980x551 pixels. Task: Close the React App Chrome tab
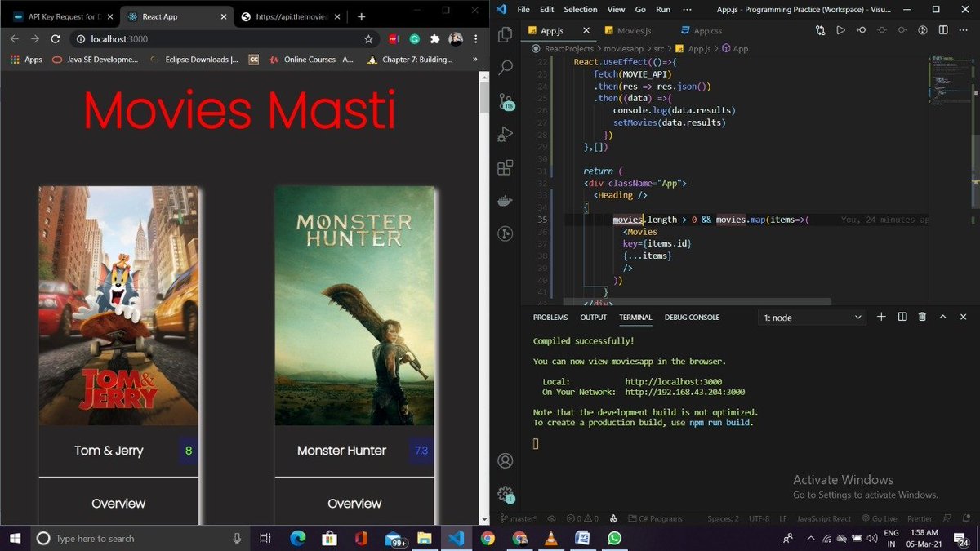pyautogui.click(x=222, y=16)
